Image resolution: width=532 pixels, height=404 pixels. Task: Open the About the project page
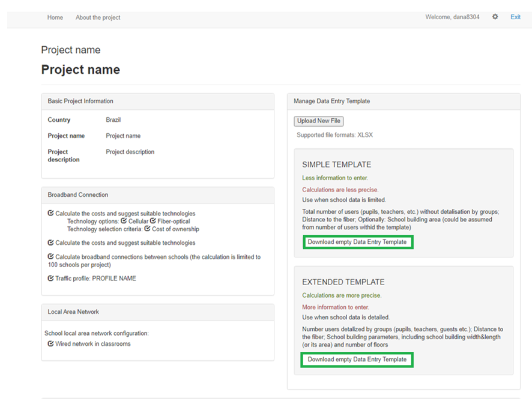pyautogui.click(x=98, y=17)
